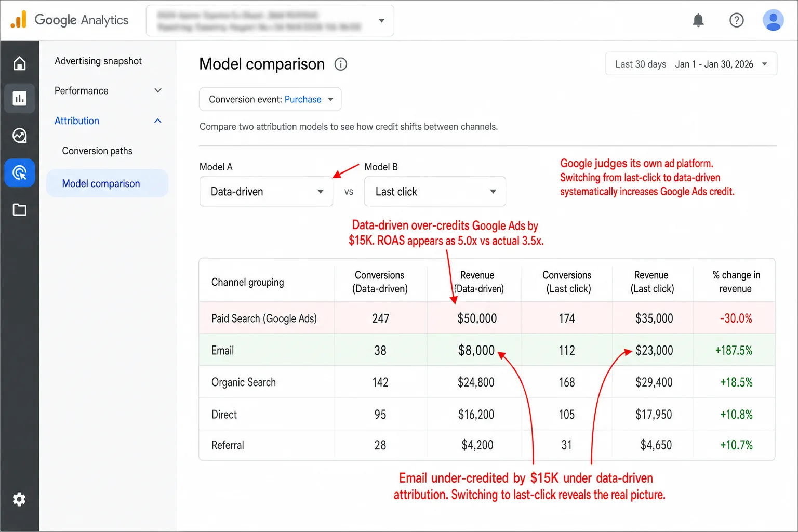Click 247 conversions cell
The image size is (798, 532).
coord(381,318)
